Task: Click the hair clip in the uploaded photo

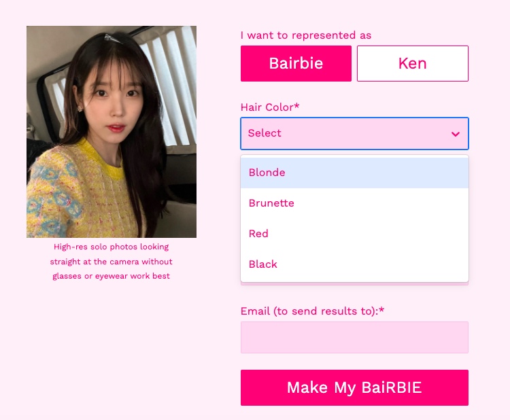Action: pyautogui.click(x=113, y=39)
